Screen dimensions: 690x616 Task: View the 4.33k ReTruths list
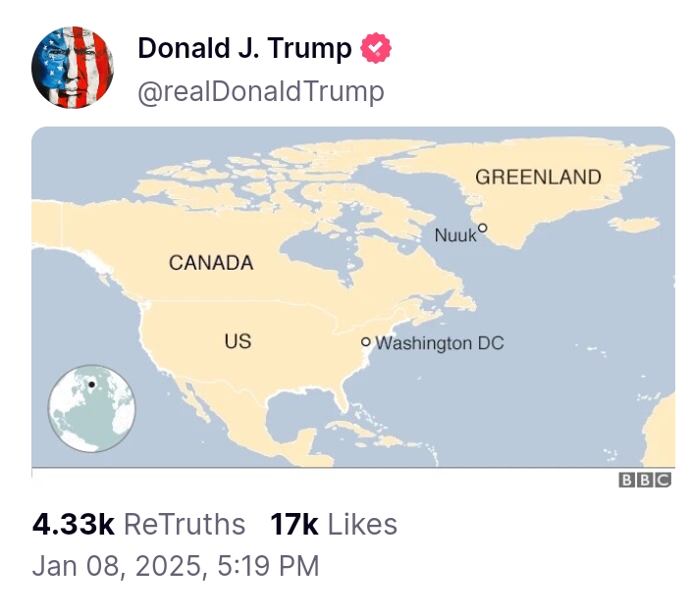pos(138,524)
